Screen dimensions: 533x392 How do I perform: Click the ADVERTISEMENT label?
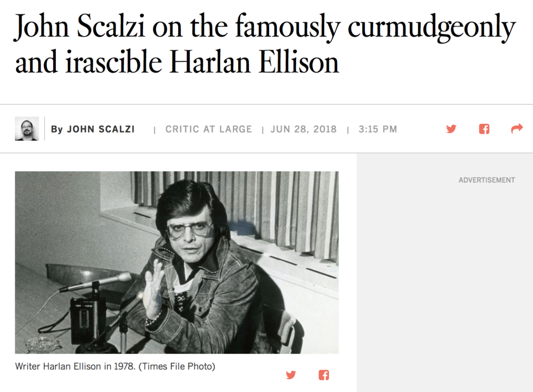tap(487, 180)
